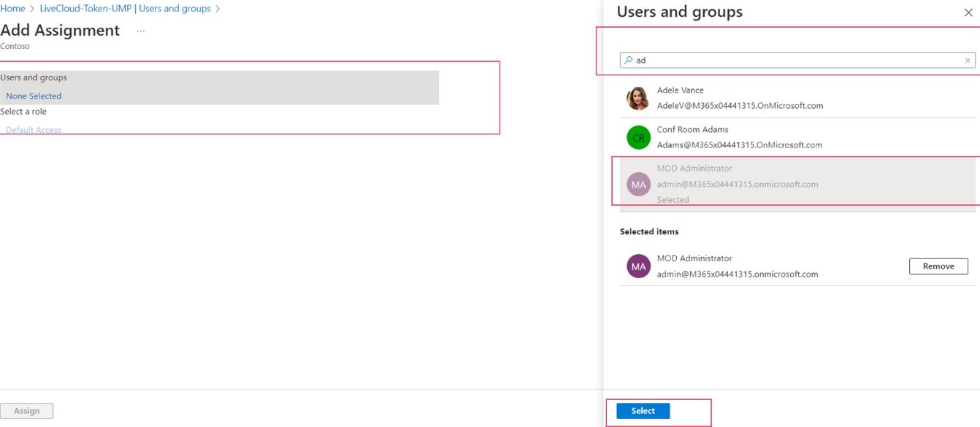Click the green CR avatar icon
The height and width of the screenshot is (427, 980).
click(638, 137)
